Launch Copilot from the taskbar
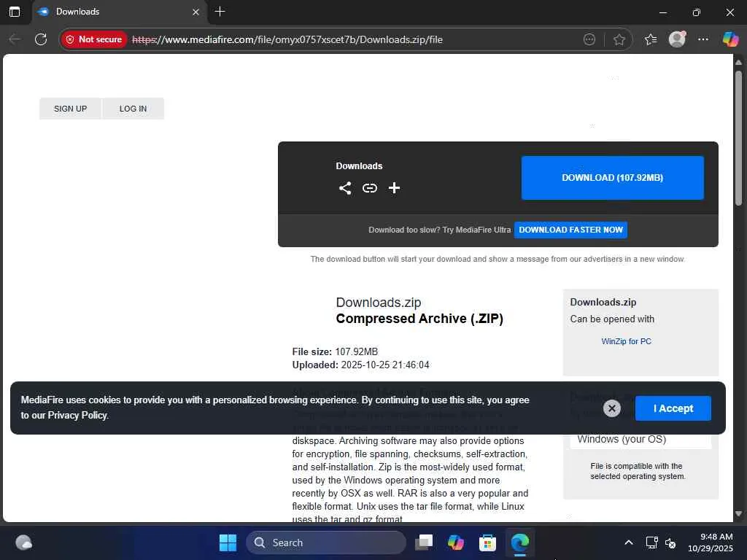 pos(455,542)
